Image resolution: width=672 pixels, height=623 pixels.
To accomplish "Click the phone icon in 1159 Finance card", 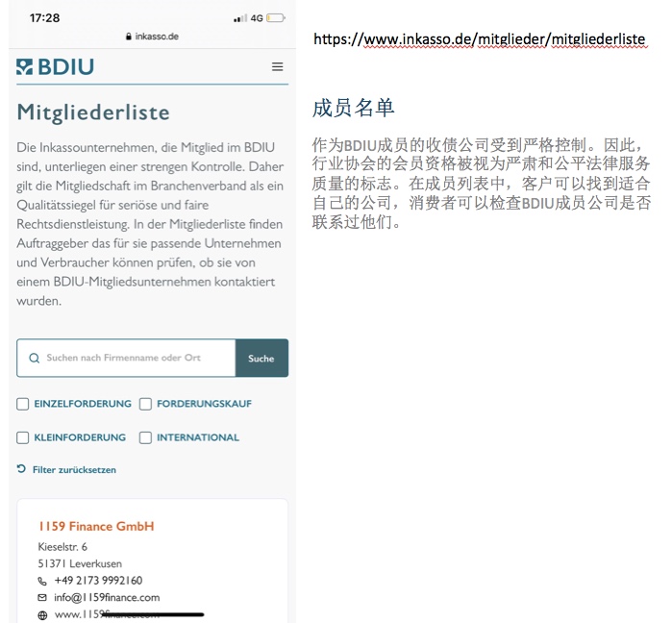I will (x=42, y=581).
